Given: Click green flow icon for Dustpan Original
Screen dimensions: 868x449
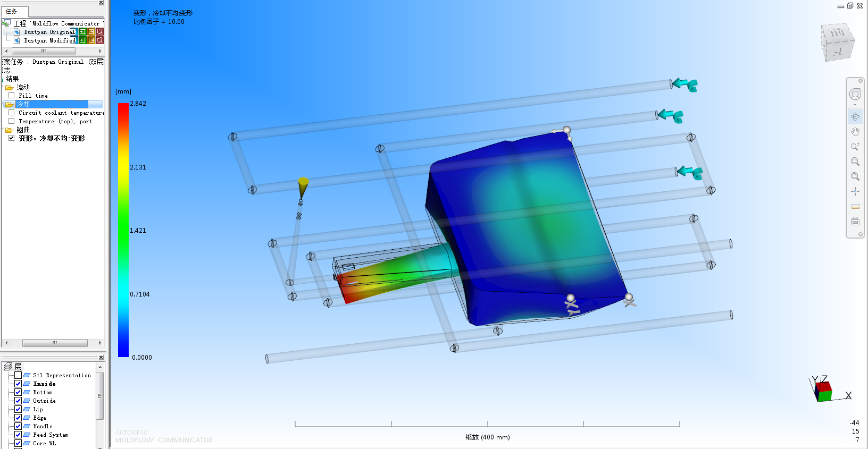Looking at the screenshot, I should click(82, 32).
